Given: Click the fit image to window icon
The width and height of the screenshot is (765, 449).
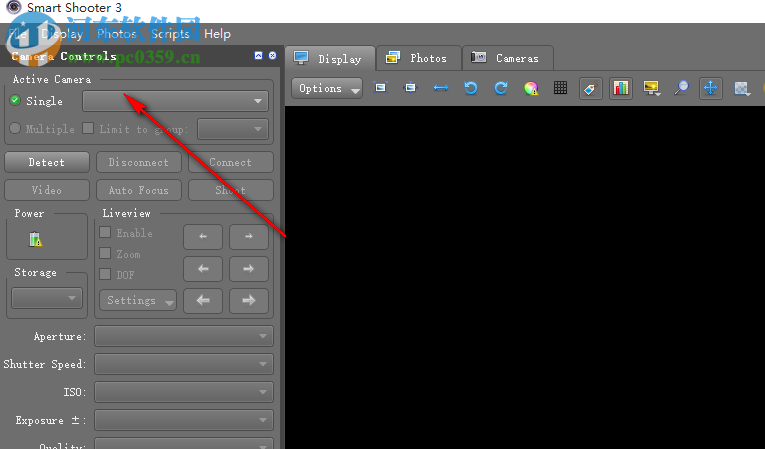Looking at the screenshot, I should pos(381,88).
